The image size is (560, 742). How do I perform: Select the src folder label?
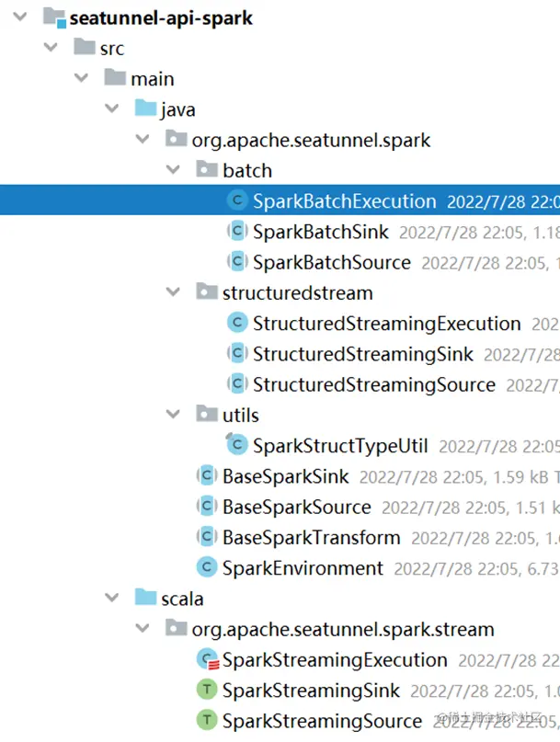tap(112, 48)
